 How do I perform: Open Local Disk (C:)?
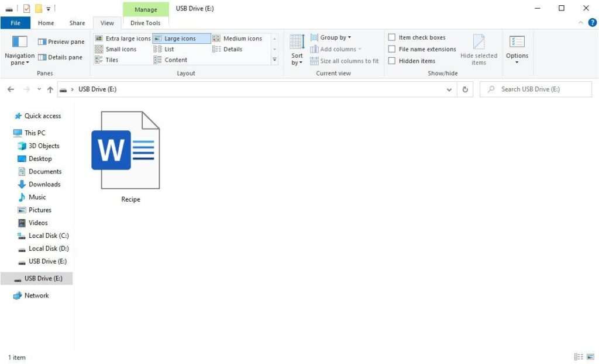point(43,236)
